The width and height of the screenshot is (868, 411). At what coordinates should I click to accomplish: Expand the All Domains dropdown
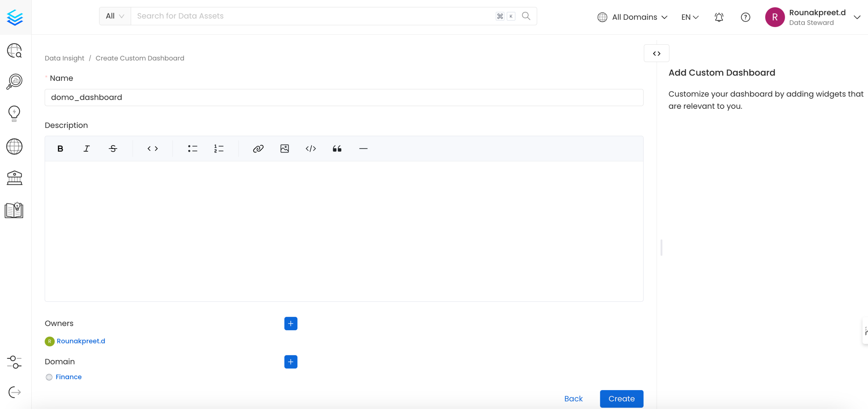tap(633, 17)
